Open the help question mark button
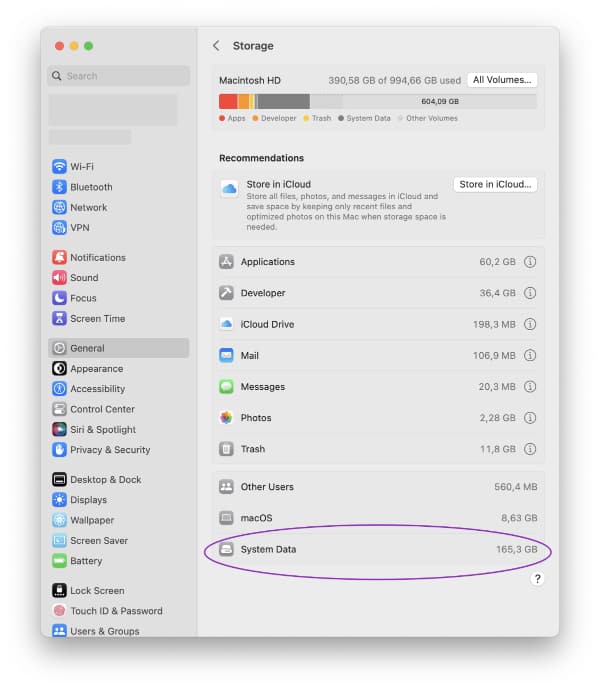Viewport: 600px width, 690px height. pos(537,579)
